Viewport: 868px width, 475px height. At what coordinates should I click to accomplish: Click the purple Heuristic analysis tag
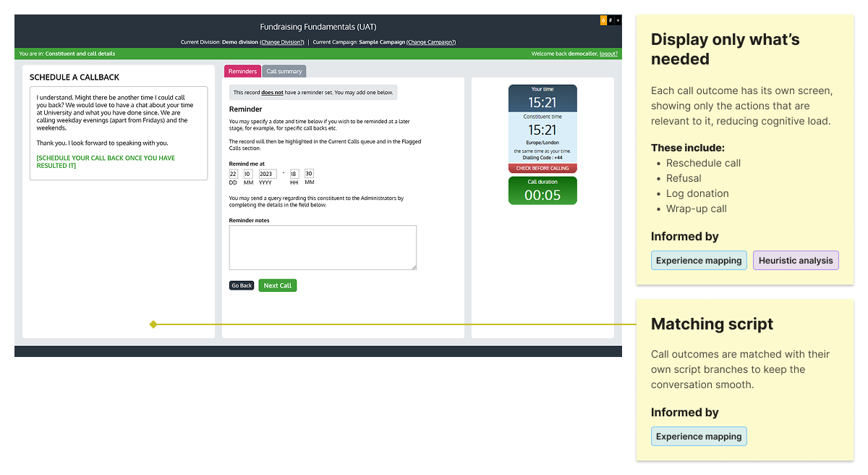point(796,261)
